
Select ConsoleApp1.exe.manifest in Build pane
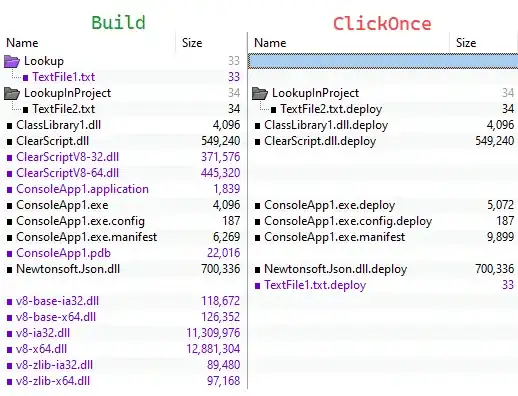coord(87,237)
